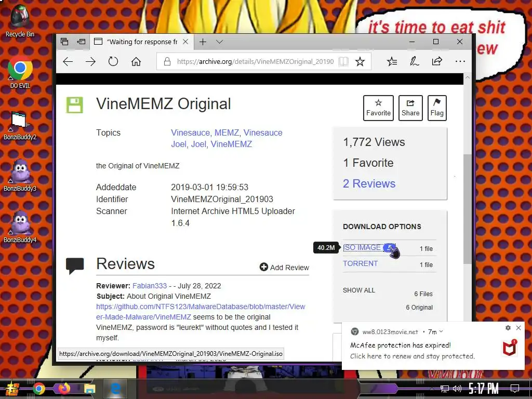Download the ISO IMAGE file
The image size is (532, 399).
[x=362, y=248]
